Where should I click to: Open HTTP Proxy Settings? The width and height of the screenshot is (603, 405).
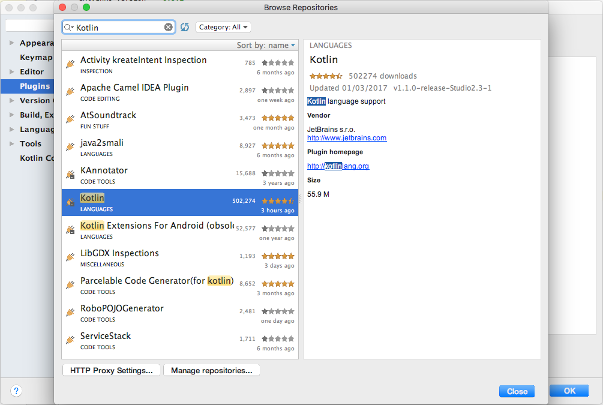click(x=111, y=370)
